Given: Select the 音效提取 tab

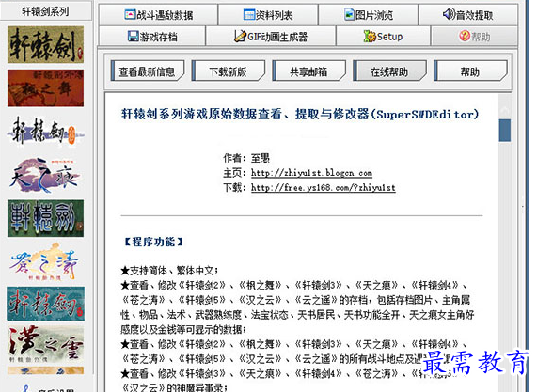Looking at the screenshot, I should click(467, 15).
